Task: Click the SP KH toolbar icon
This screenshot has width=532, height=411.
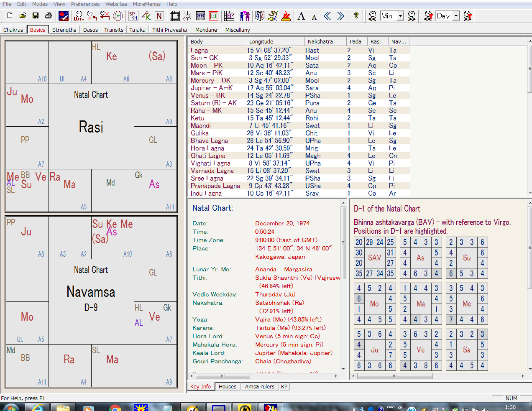Action: 133,16
